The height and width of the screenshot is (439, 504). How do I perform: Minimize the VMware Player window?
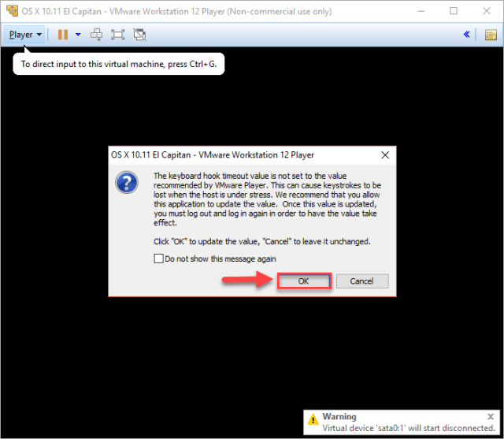click(x=421, y=11)
